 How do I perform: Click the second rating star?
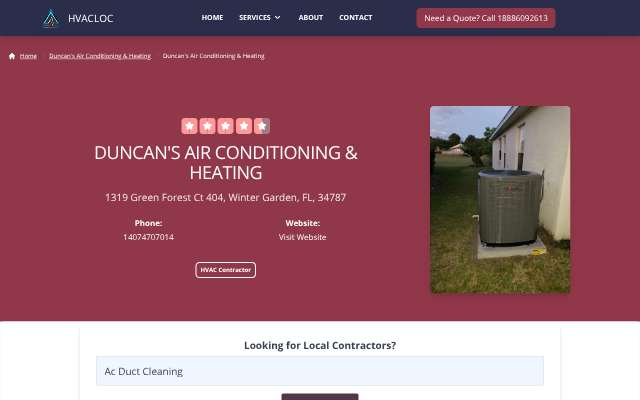tap(207, 126)
